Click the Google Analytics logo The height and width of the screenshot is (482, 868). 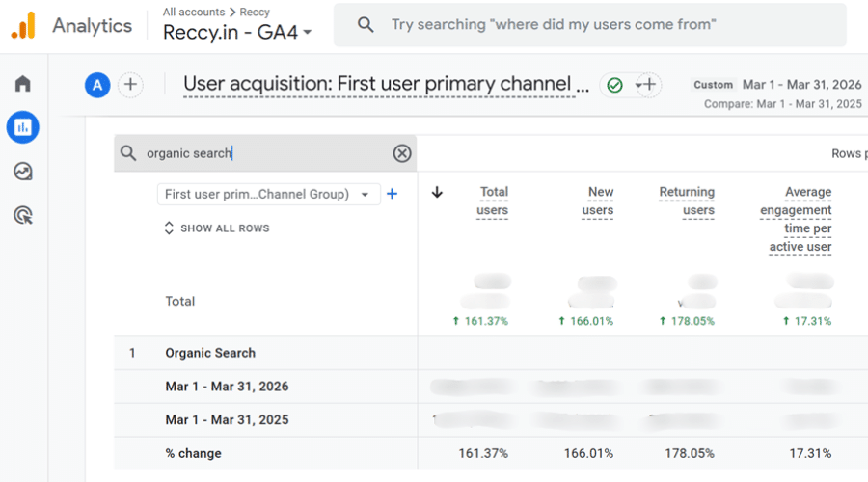pyautogui.click(x=23, y=25)
